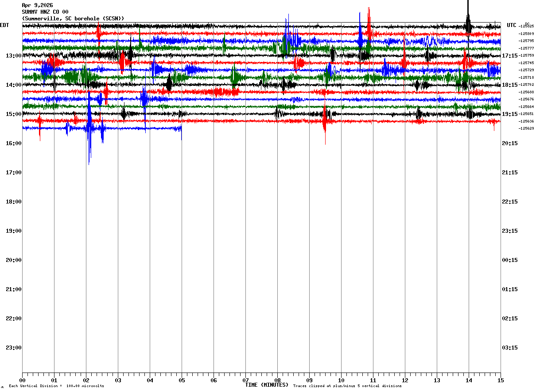Select minute tick label "10" on bottom axis

(341, 380)
